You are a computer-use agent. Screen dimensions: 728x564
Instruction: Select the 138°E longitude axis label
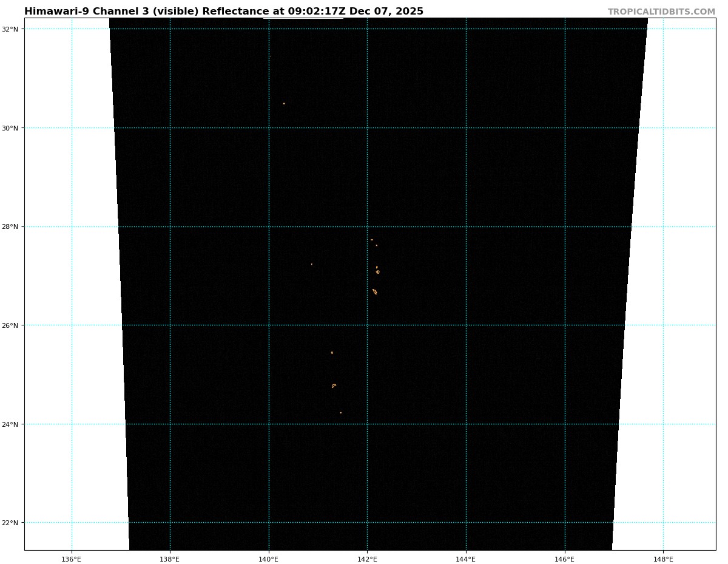pos(170,559)
